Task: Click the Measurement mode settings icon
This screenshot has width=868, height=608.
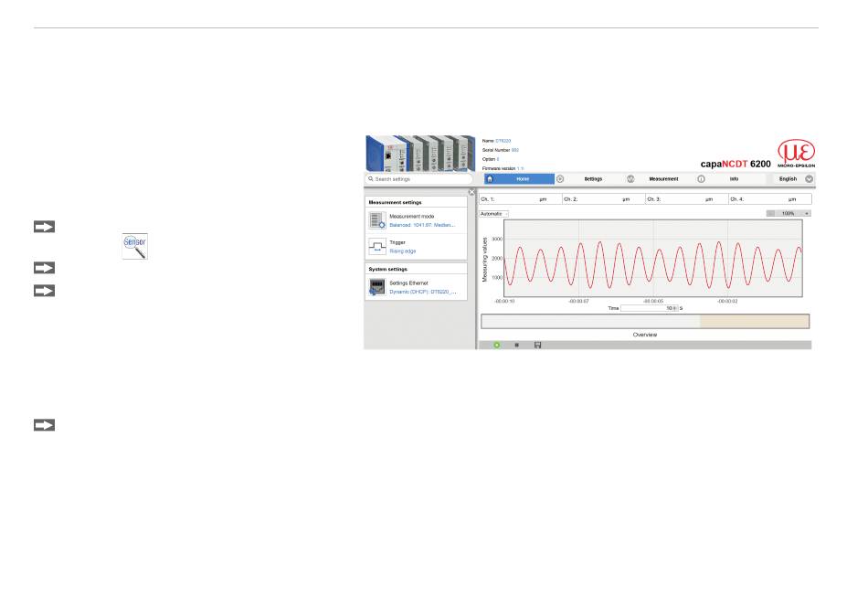Action: point(377,220)
